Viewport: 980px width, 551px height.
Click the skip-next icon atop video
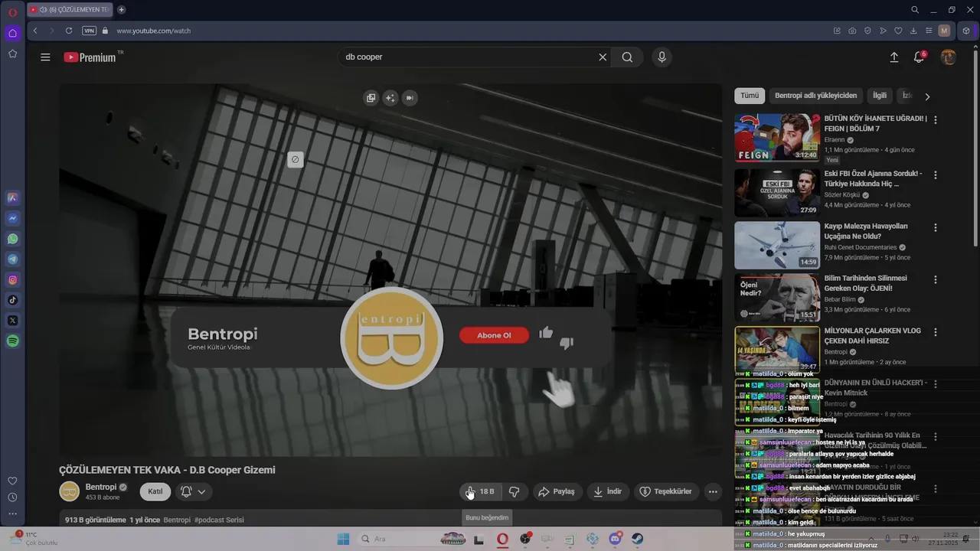[410, 98]
